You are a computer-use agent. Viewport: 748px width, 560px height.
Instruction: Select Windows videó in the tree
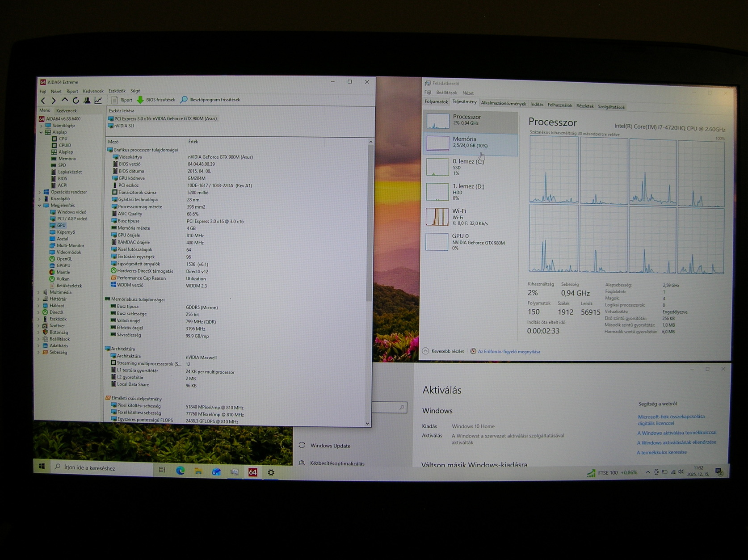pyautogui.click(x=71, y=212)
